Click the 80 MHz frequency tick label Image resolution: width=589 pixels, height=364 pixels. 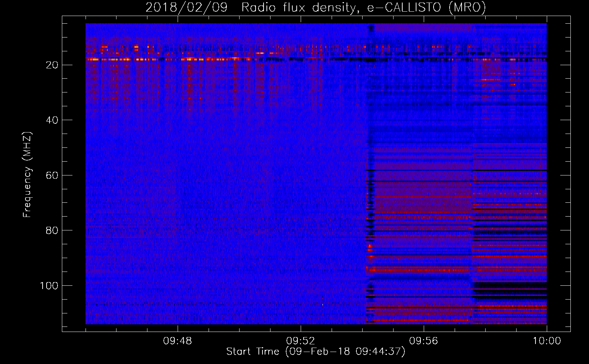[x=52, y=230]
